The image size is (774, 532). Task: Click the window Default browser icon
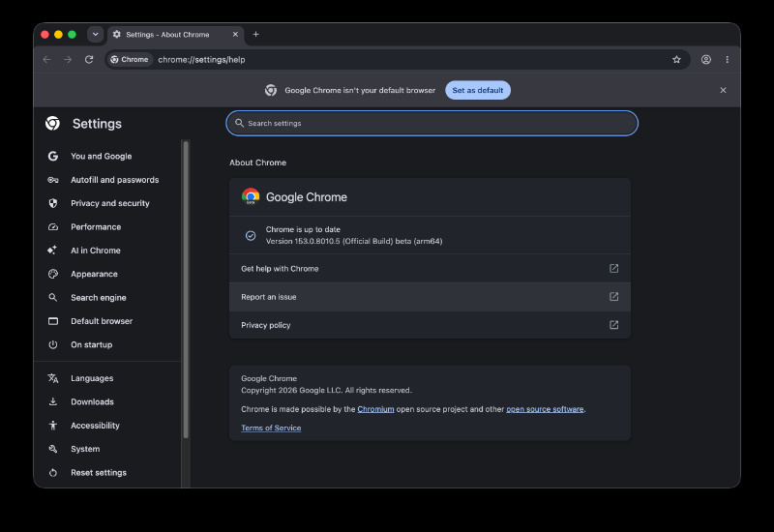tap(53, 321)
